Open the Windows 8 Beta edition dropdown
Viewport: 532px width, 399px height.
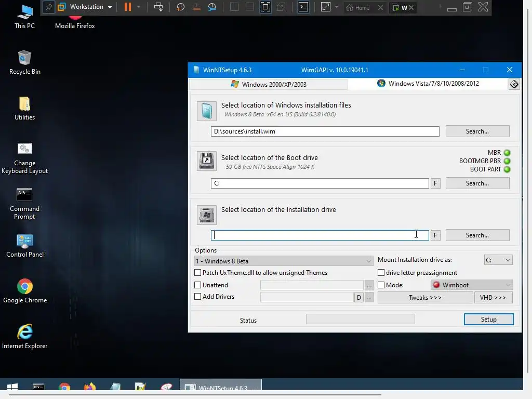284,261
